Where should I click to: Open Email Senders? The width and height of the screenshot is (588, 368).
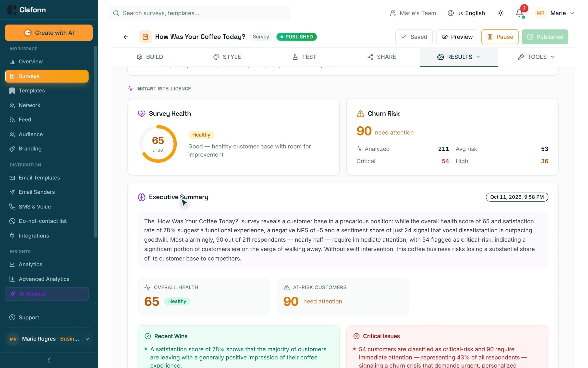pos(47,192)
